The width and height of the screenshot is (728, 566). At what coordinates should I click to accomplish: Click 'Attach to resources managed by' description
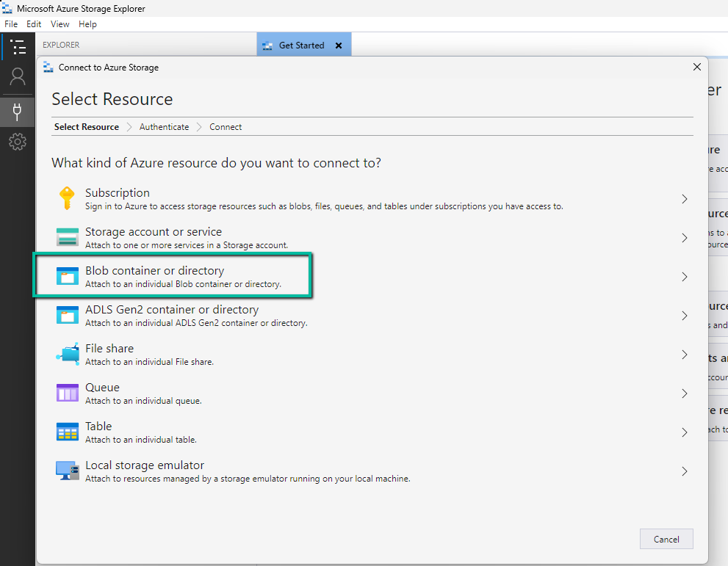(248, 479)
